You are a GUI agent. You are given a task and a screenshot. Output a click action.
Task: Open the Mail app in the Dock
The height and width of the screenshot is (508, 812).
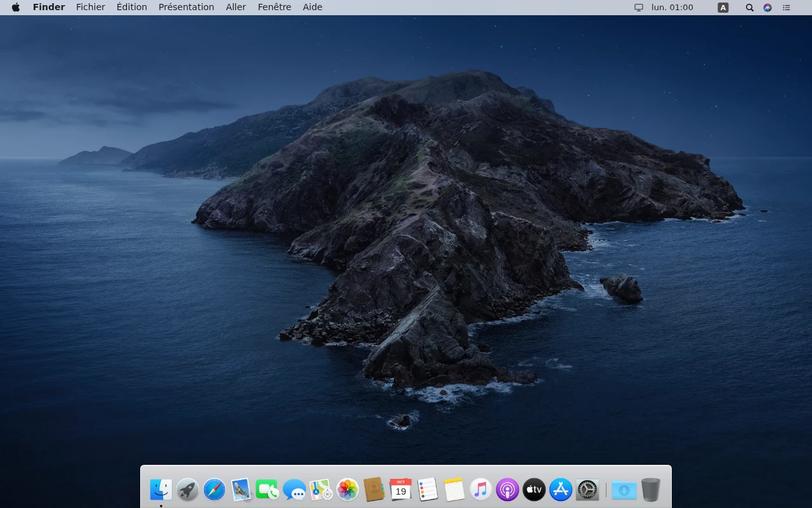(x=241, y=490)
